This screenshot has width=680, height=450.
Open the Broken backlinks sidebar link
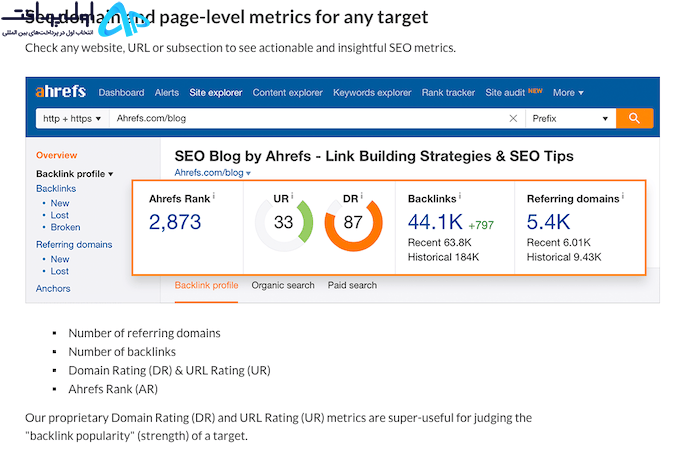(65, 227)
